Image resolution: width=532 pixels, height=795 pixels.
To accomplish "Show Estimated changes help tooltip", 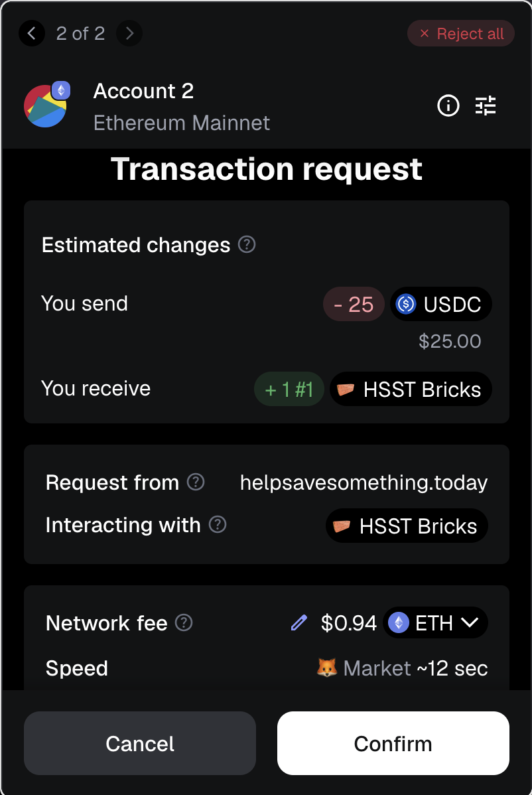I will (x=247, y=245).
